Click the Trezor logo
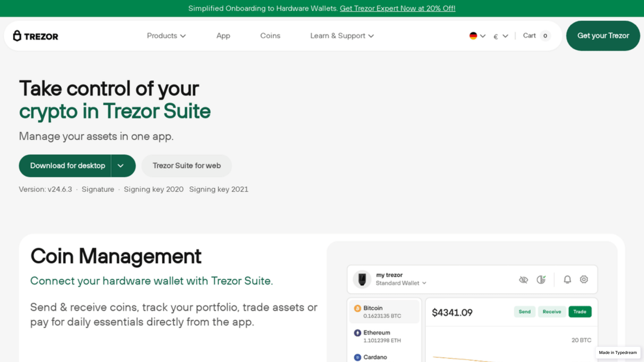644x362 pixels. (x=36, y=36)
